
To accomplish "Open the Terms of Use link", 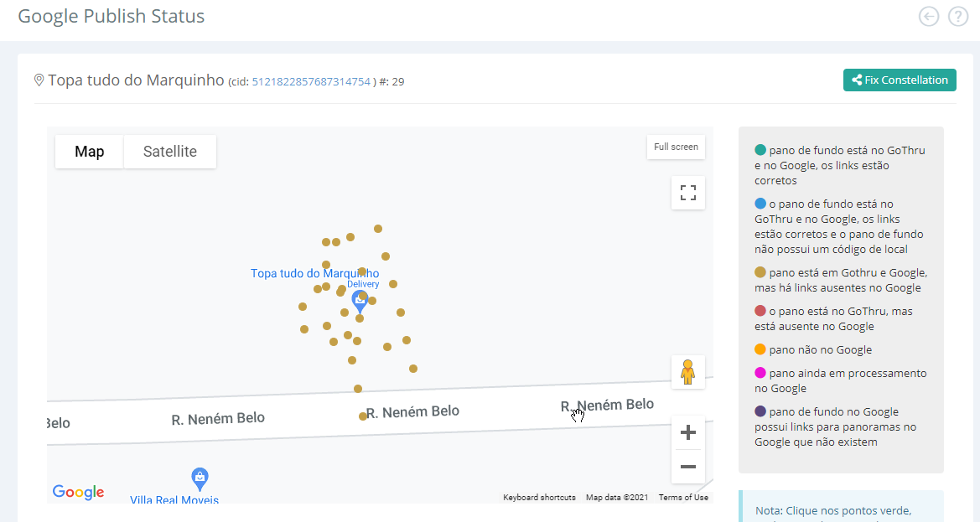I will click(683, 498).
